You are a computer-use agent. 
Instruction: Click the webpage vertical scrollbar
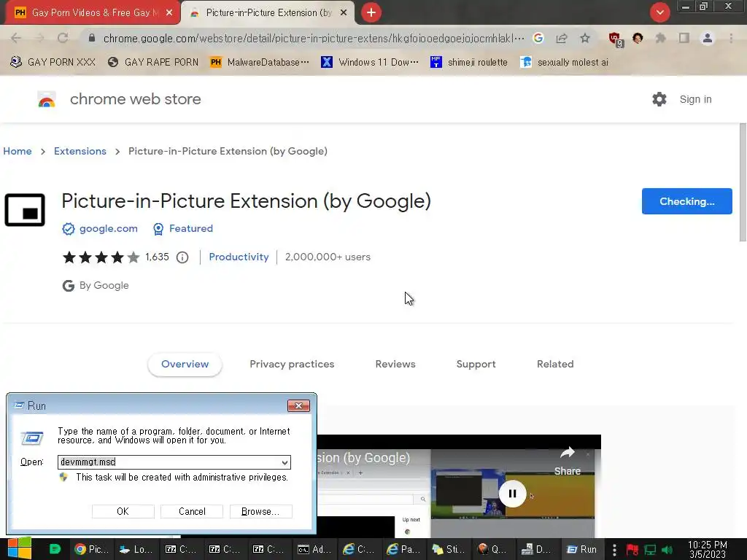[x=743, y=182]
